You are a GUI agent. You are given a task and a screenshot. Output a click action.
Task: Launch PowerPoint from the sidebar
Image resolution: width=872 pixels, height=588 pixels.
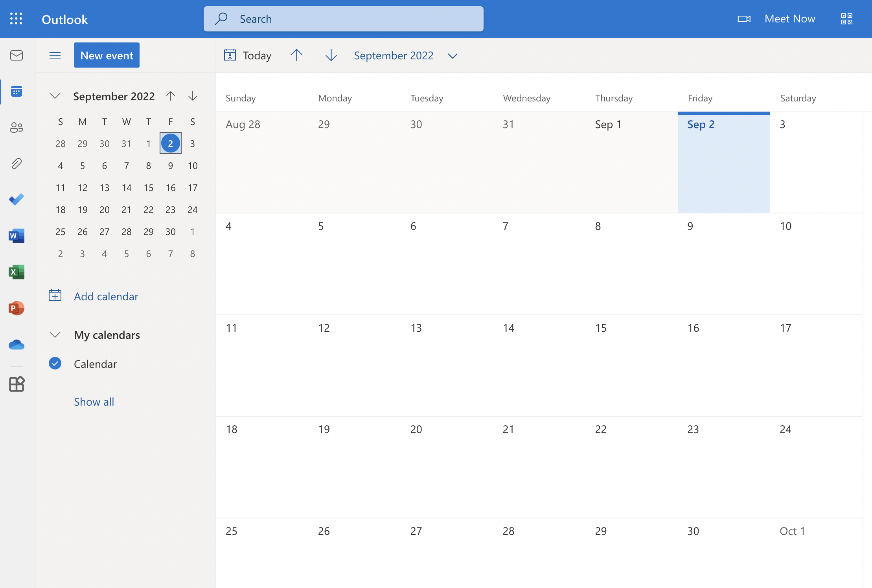tap(17, 308)
